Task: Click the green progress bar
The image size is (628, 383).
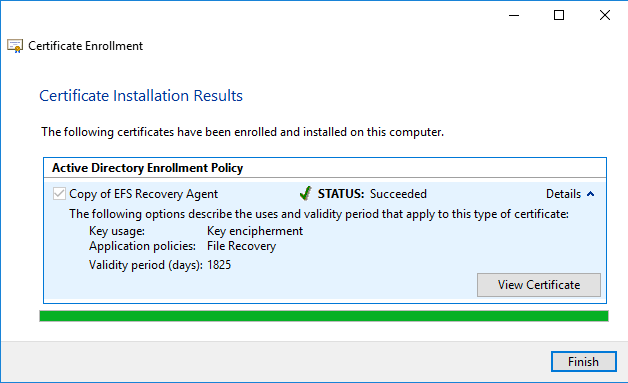Action: [324, 316]
